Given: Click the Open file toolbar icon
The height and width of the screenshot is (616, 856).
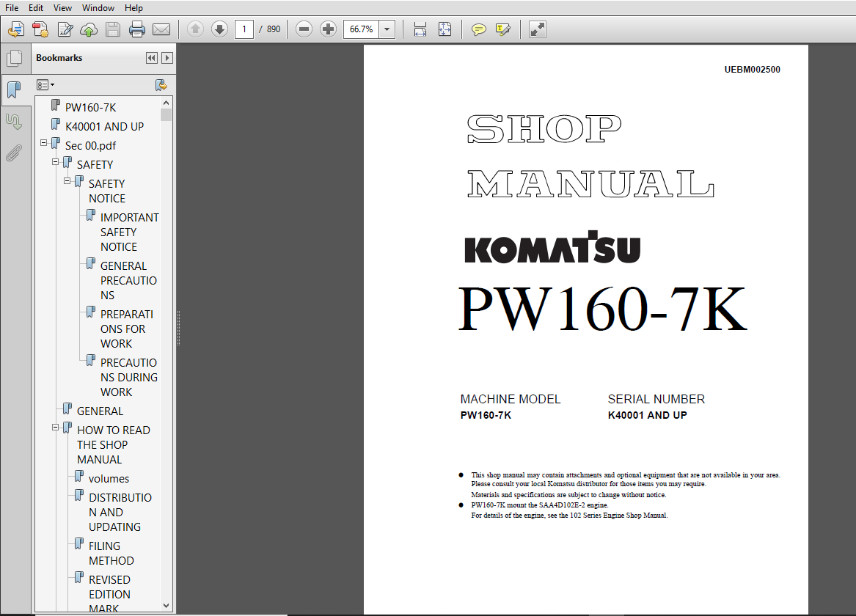Looking at the screenshot, I should [x=16, y=29].
